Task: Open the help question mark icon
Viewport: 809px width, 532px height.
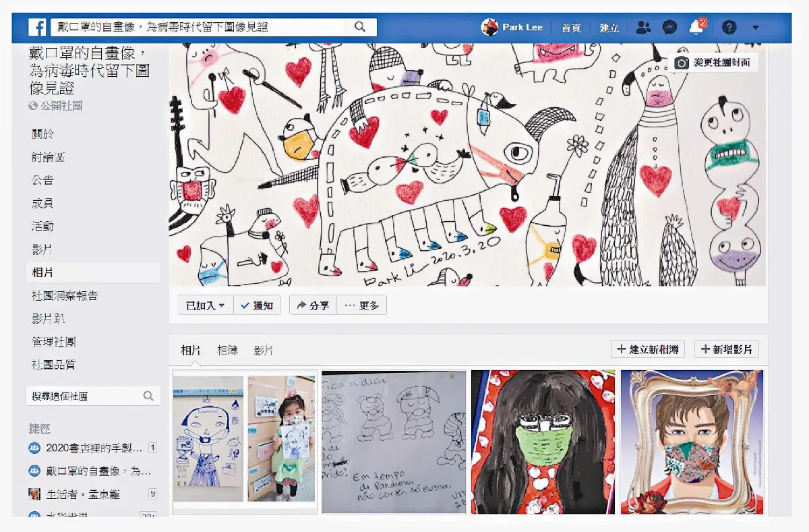Action: (729, 28)
